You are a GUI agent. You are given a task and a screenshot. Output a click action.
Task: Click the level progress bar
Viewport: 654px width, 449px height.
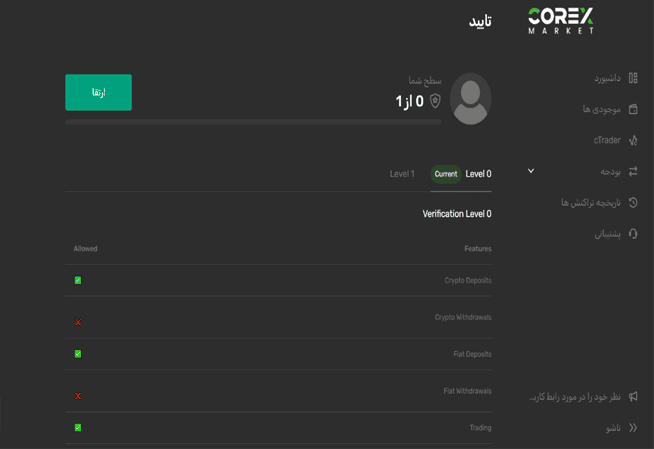(x=253, y=122)
